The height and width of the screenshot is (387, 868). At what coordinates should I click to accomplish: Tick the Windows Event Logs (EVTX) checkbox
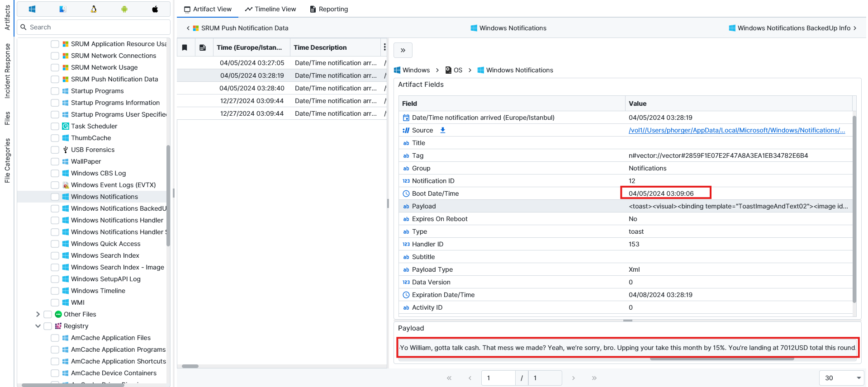click(55, 185)
